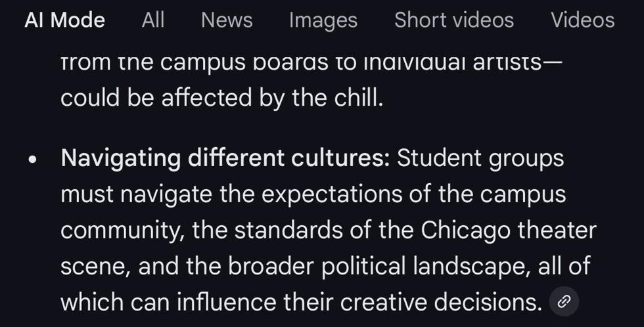Click the words "Student groups"
This screenshot has width=644, height=327.
tap(480, 158)
